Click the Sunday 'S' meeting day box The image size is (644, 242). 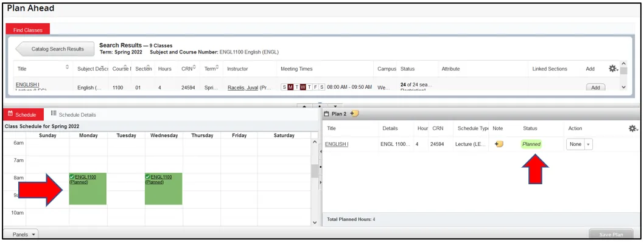tap(284, 87)
